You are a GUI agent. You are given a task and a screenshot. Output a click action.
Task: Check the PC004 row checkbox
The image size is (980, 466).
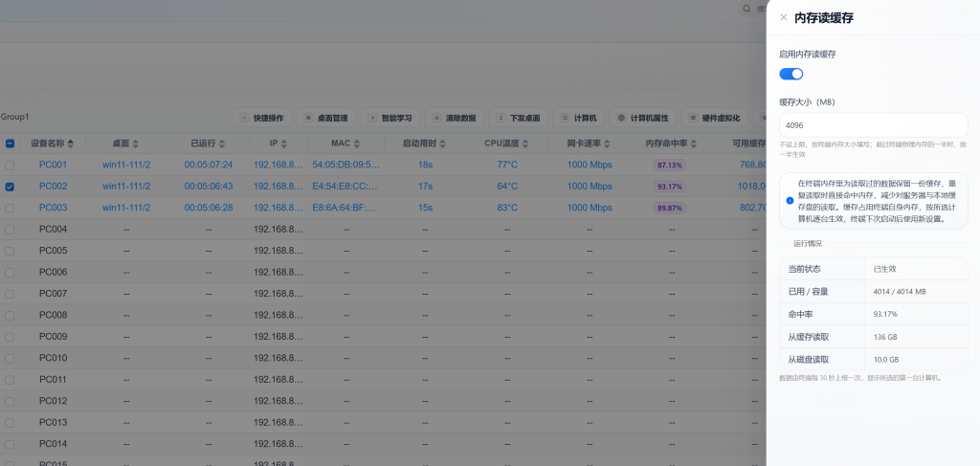click(10, 230)
